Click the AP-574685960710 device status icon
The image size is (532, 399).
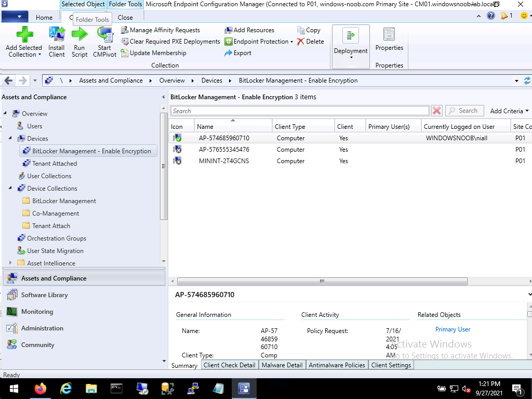pos(177,138)
